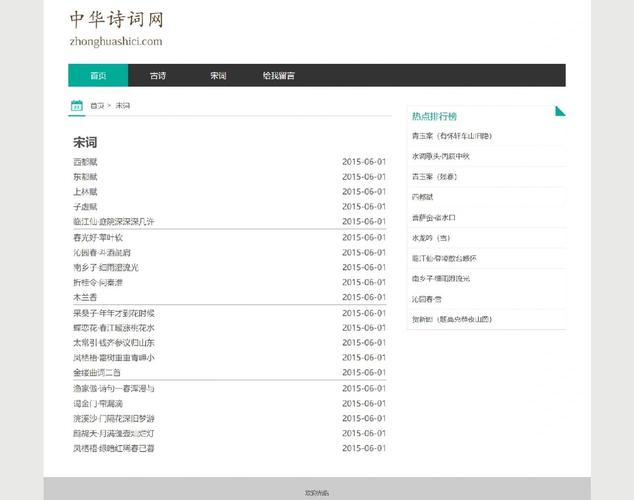
Task: Open the 东都赋 poem link
Action: [x=85, y=177]
